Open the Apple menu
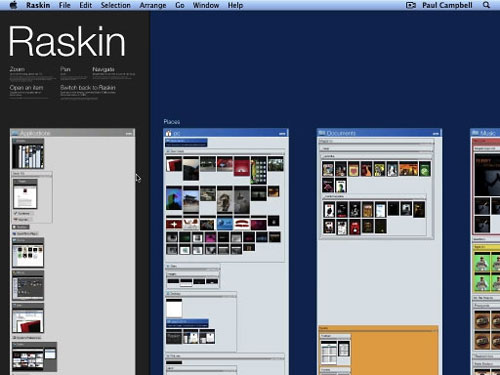Viewport: 500px width, 375px height. pos(14,5)
